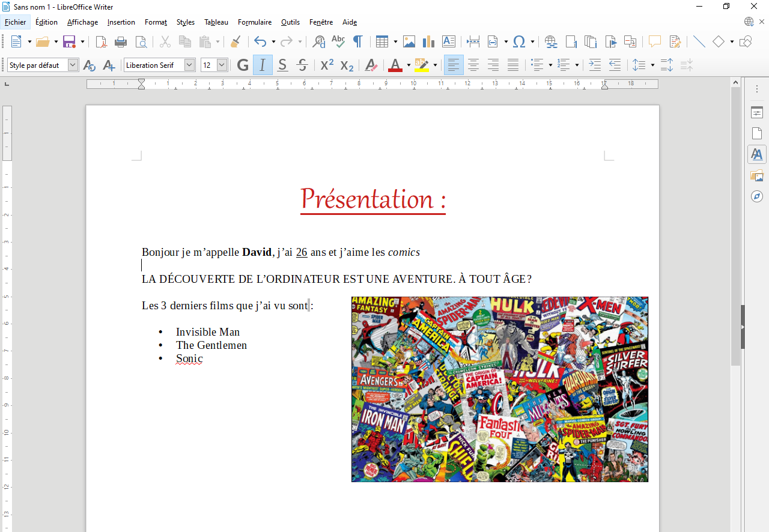Screen dimensions: 769x532
Task: Insert an image icon
Action: pyautogui.click(x=409, y=41)
